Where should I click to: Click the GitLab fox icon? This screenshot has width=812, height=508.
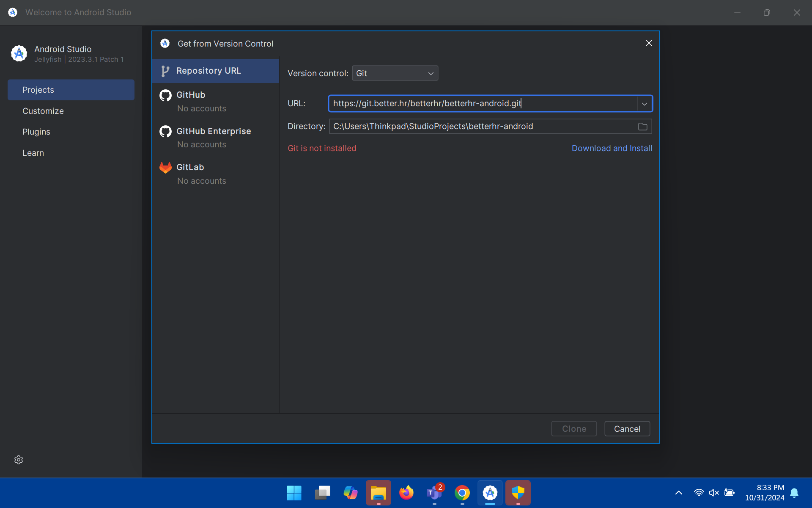point(165,168)
